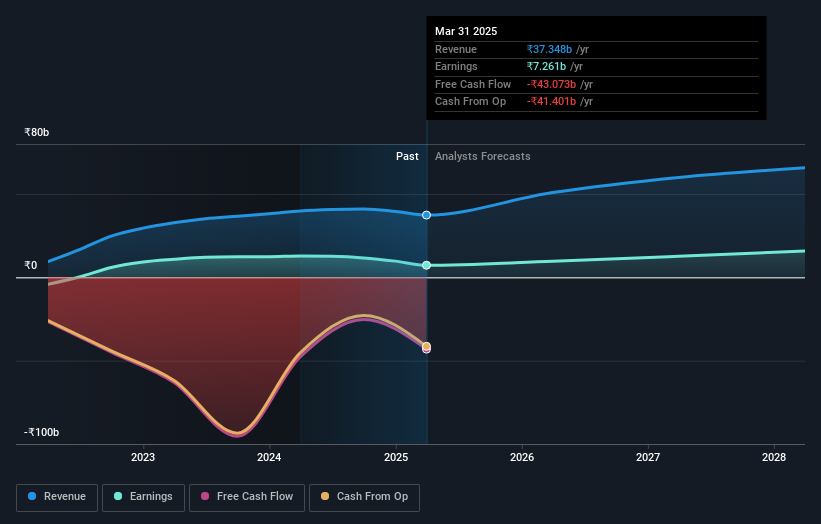Click the ₹80b y-axis label
This screenshot has width=821, height=524.
[37, 132]
